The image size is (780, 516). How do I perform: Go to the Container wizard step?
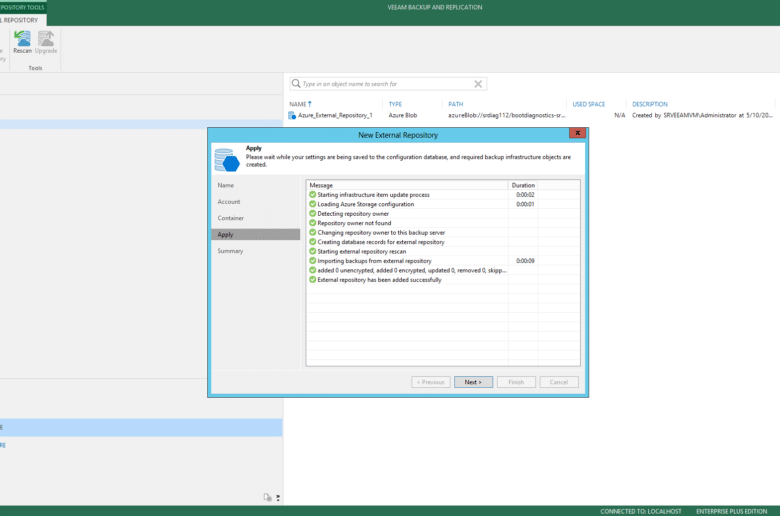click(x=230, y=218)
